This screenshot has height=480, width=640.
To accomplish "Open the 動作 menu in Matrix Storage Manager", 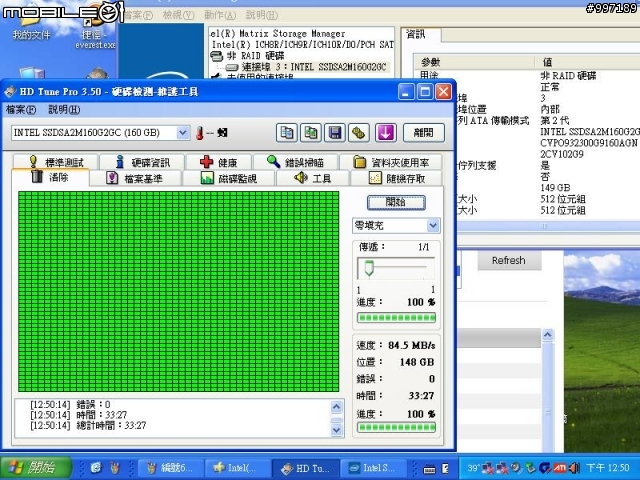I will coord(220,15).
